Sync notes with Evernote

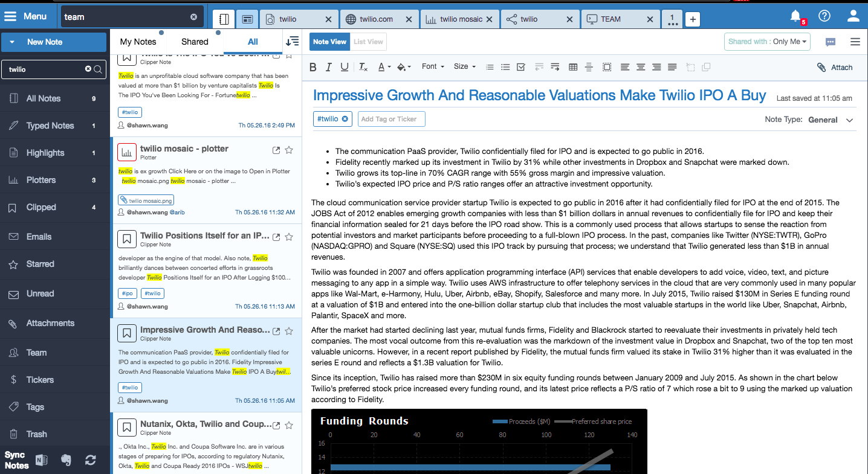point(66,460)
